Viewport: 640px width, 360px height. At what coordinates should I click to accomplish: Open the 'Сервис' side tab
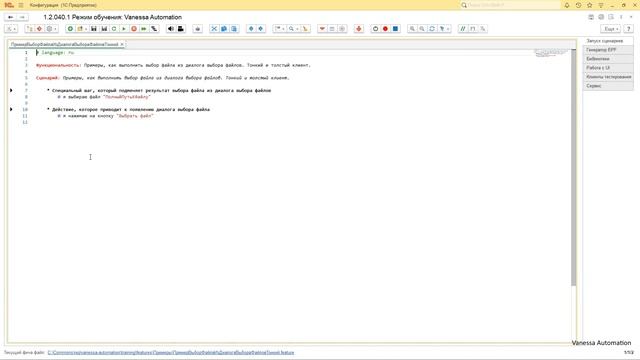[608, 86]
